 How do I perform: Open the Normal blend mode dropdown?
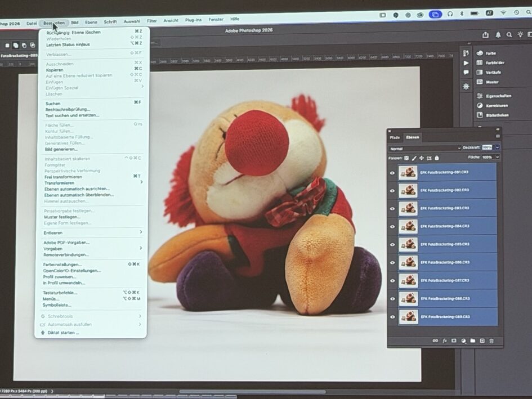pyautogui.click(x=424, y=149)
